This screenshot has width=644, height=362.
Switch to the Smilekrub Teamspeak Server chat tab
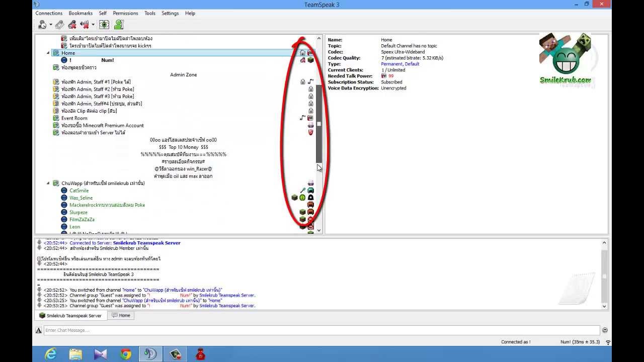[x=70, y=316]
